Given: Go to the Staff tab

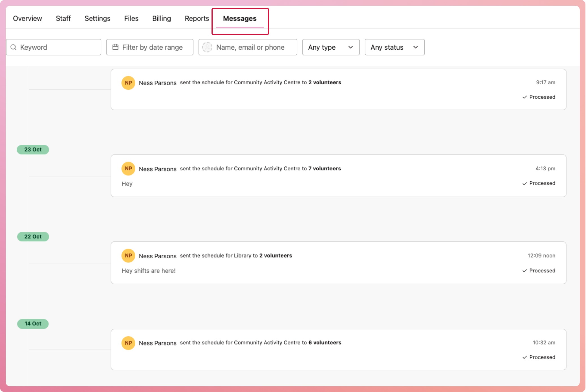Looking at the screenshot, I should 63,19.
